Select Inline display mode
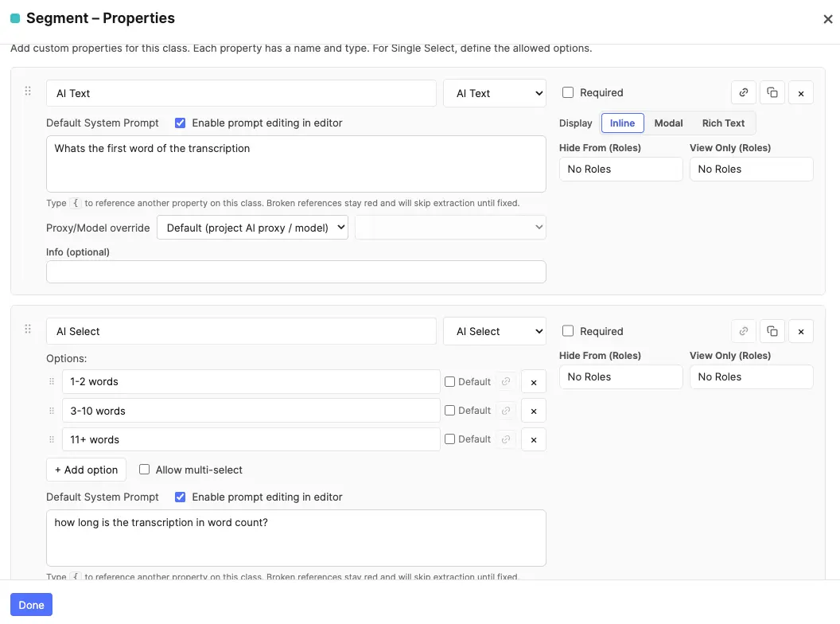Screen dimensions: 840x624 pyautogui.click(x=623, y=123)
